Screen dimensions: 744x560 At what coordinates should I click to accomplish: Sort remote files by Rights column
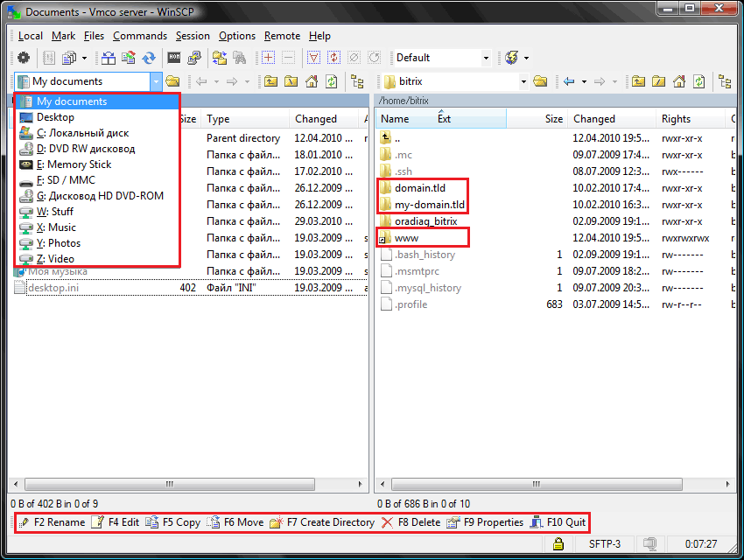(x=676, y=119)
